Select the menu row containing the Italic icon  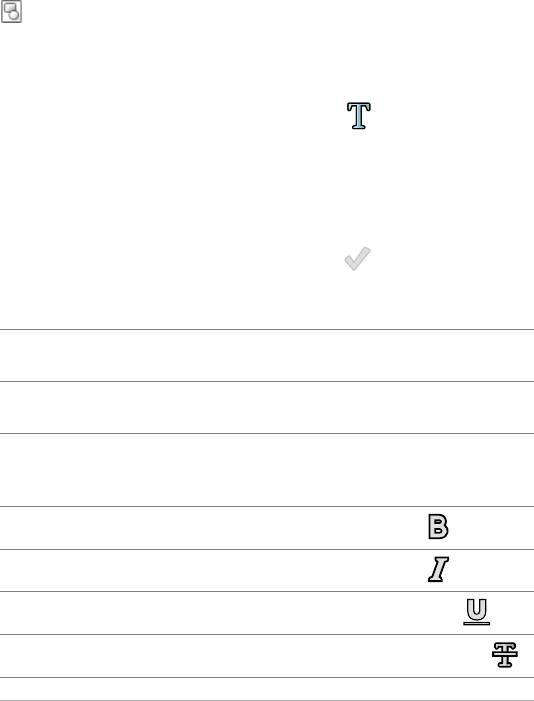[267, 570]
